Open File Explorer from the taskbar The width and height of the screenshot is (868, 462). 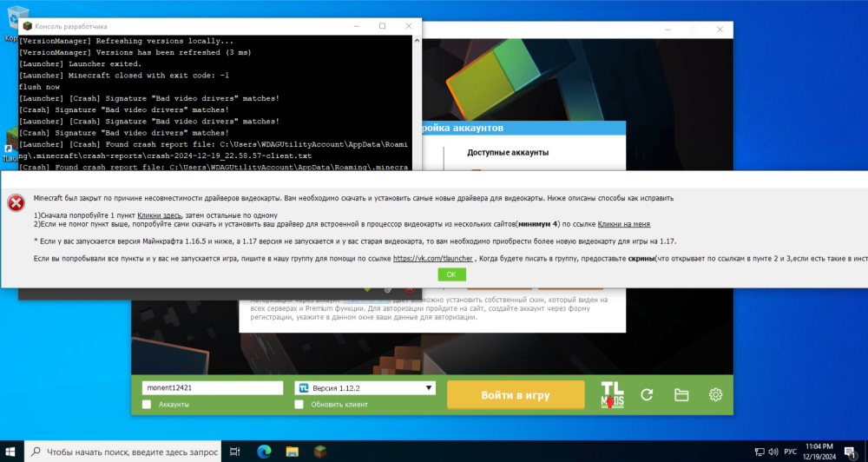click(292, 452)
